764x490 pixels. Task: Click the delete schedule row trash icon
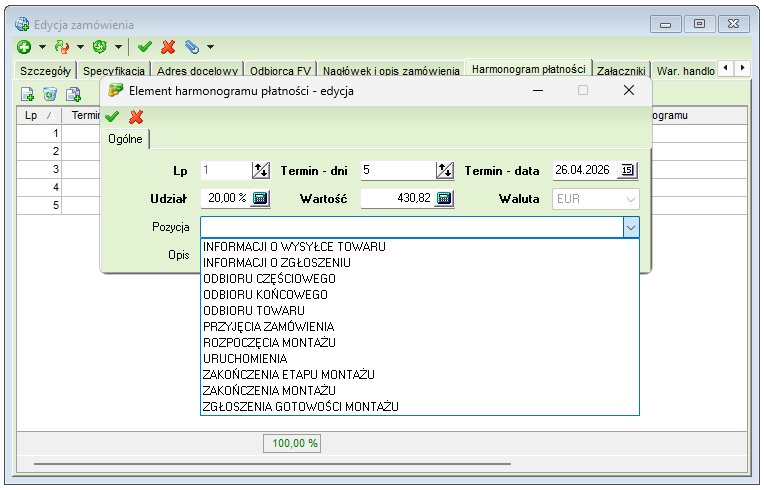coord(50,94)
